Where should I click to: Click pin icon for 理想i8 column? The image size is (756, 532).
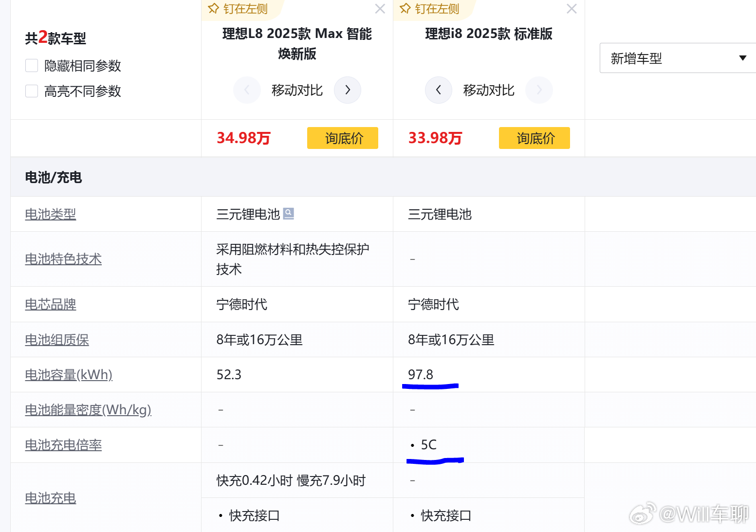click(x=405, y=9)
